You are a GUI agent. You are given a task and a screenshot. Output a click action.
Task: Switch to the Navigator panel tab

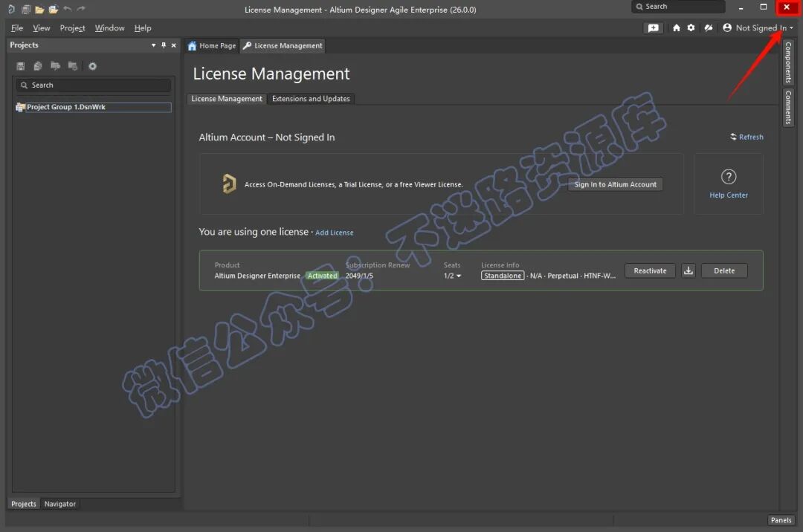tap(60, 504)
